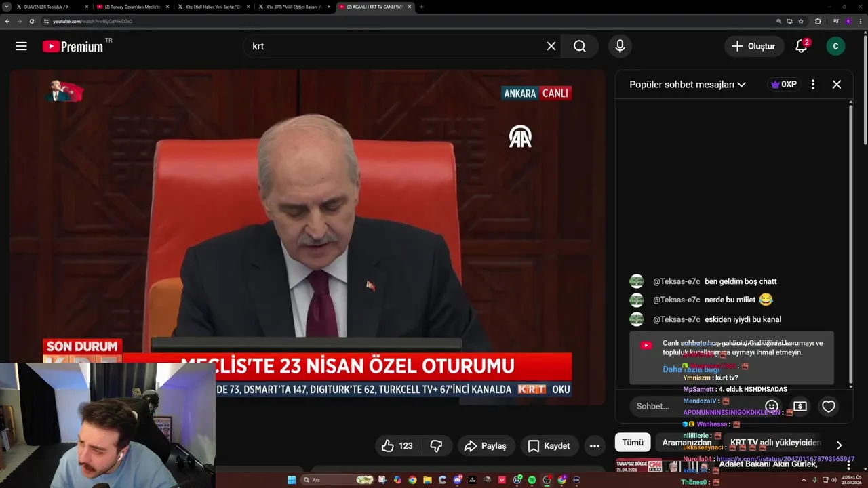Click the taskbar Ara search box
Image resolution: width=868 pixels, height=488 pixels.
point(337,480)
